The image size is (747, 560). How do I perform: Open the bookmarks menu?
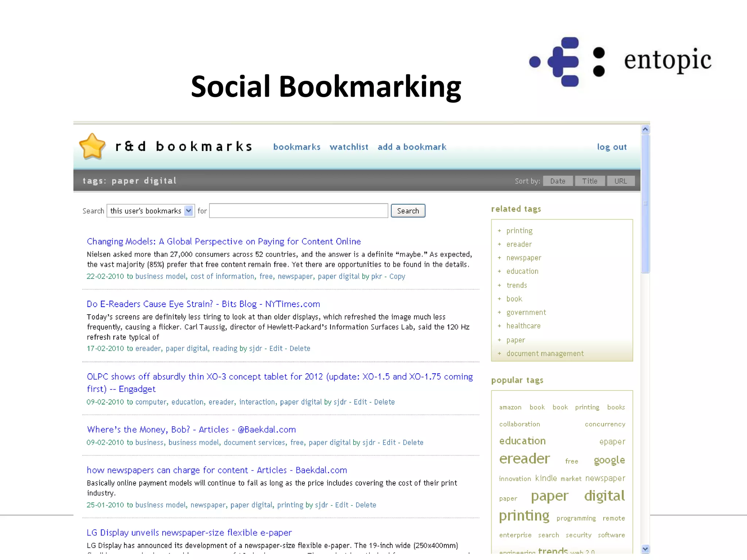(297, 147)
